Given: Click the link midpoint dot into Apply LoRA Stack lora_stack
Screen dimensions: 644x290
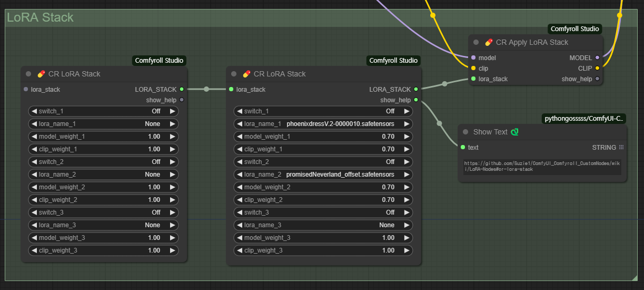Looking at the screenshot, I should tap(445, 83).
